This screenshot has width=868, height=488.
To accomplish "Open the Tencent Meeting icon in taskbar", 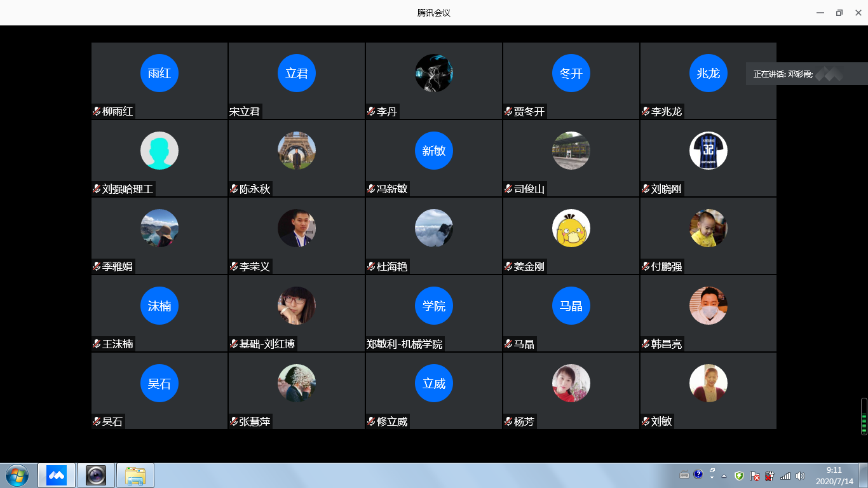I will click(57, 475).
